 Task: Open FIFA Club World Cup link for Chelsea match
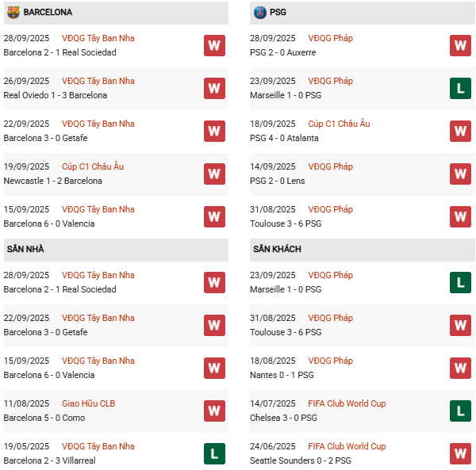tap(347, 403)
